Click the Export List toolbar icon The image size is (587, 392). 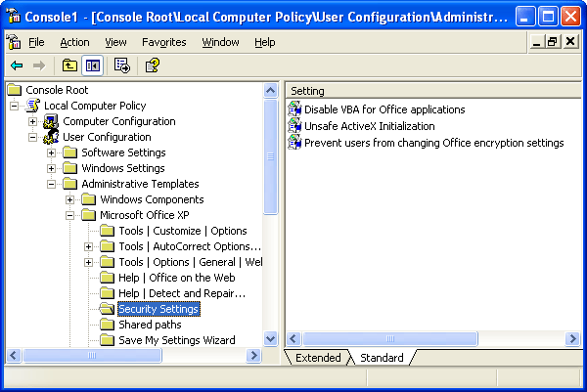[x=122, y=65]
